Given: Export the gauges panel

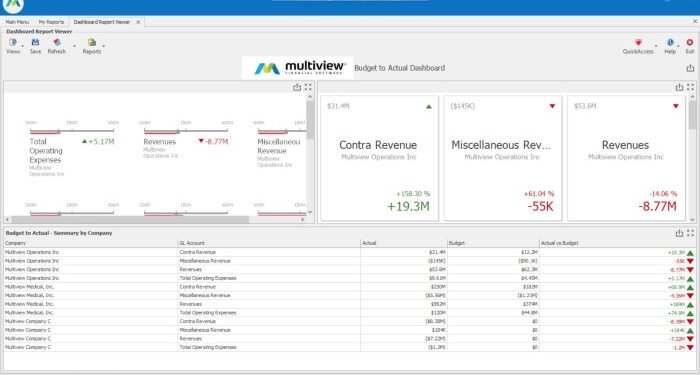Looking at the screenshot, I should tap(297, 88).
